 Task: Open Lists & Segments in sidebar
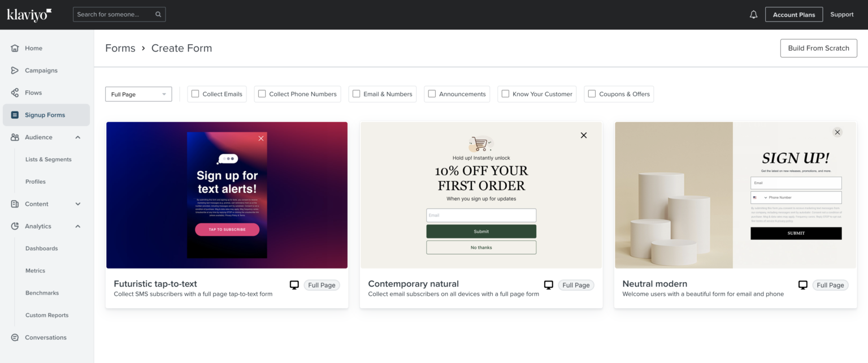[49, 159]
